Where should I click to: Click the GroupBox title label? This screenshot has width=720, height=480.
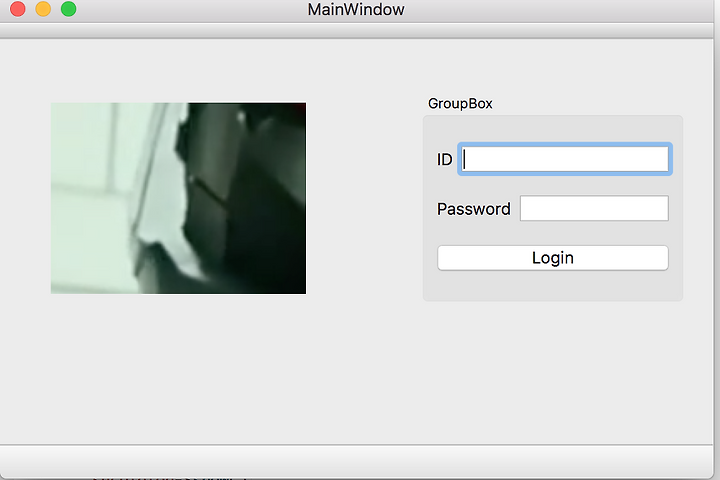(460, 104)
